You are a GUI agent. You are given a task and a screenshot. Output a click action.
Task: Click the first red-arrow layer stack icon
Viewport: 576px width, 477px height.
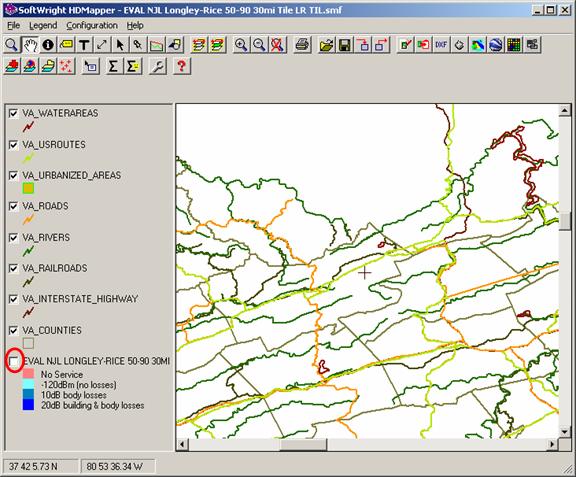point(199,45)
